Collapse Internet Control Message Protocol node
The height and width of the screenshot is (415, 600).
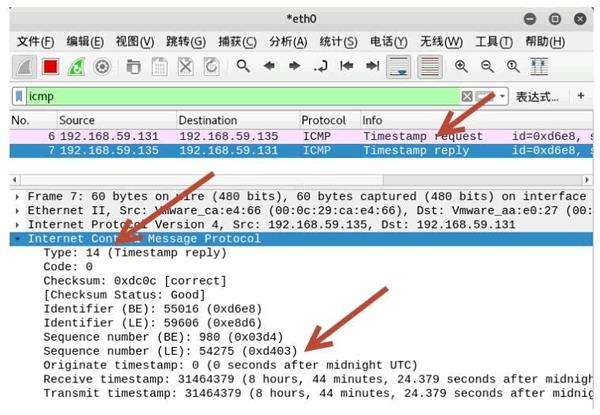point(17,239)
